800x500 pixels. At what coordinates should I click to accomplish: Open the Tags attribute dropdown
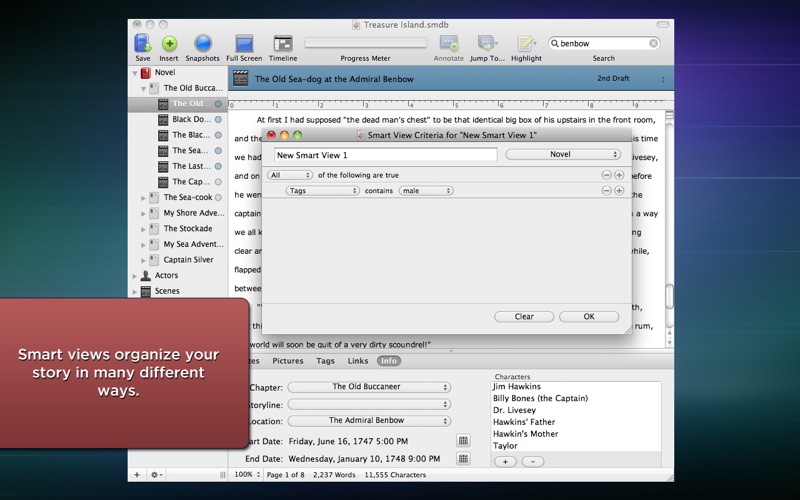coord(322,191)
